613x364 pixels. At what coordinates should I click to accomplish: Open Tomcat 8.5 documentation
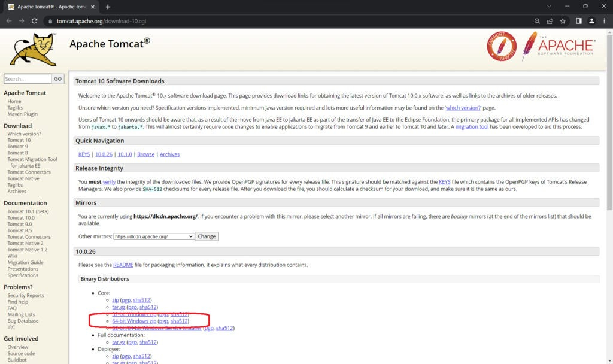coord(20,230)
